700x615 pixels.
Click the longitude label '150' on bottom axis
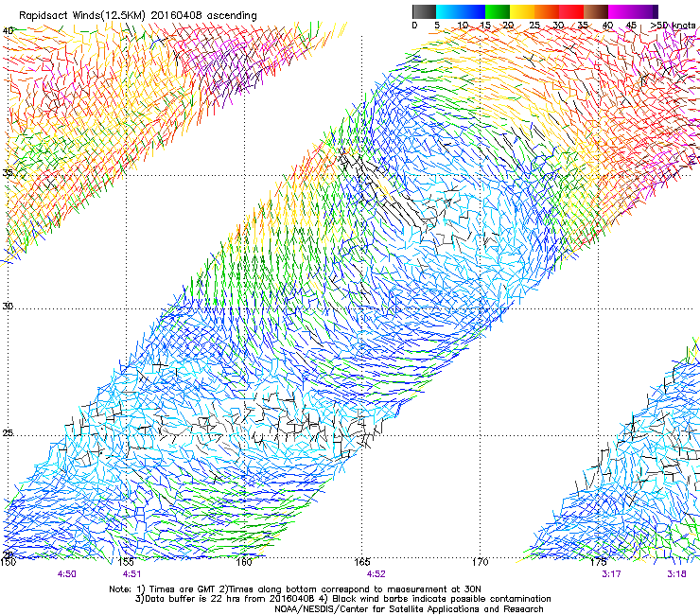[x=8, y=562]
